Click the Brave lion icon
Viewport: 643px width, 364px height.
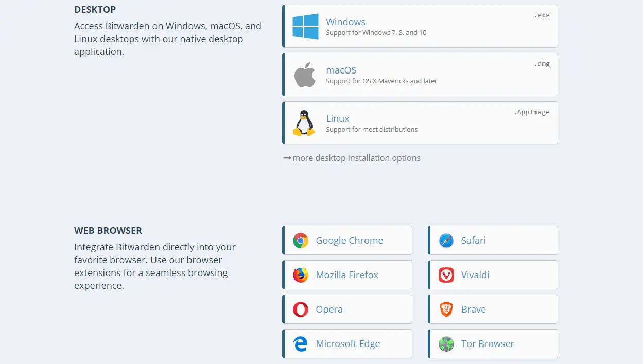[x=446, y=310]
